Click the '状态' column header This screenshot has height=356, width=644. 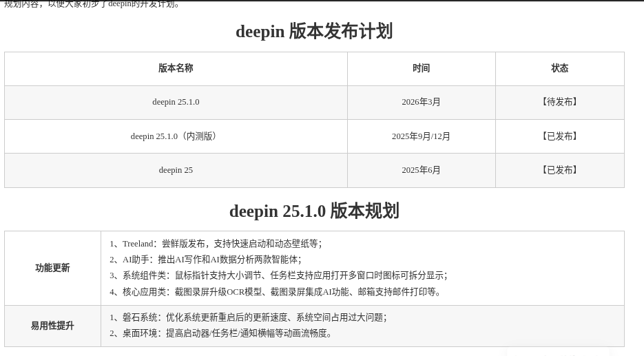[x=560, y=68]
